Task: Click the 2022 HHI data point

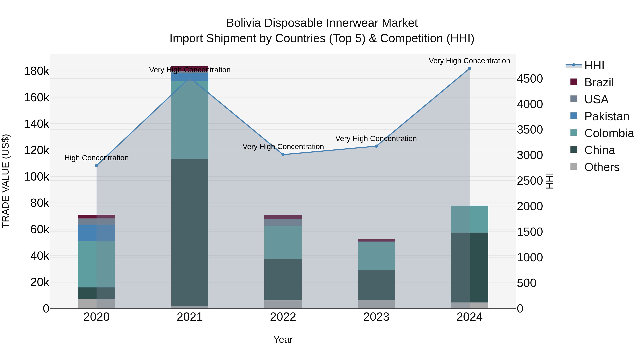Action: 283,155
